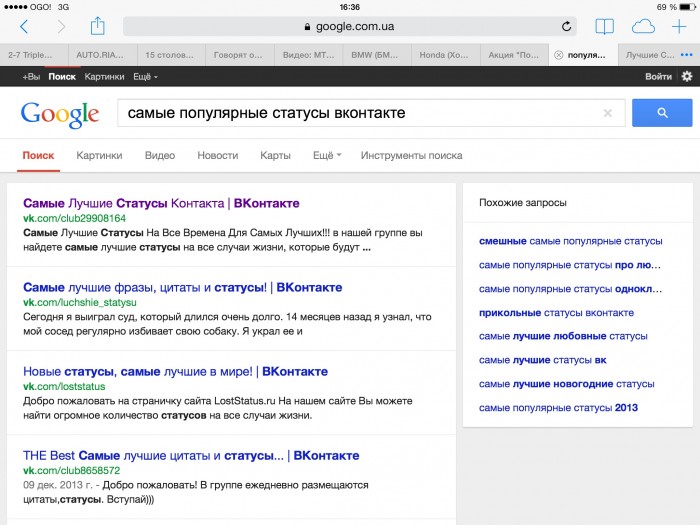Click related query самые лучшие новогодние статусы

567,384
